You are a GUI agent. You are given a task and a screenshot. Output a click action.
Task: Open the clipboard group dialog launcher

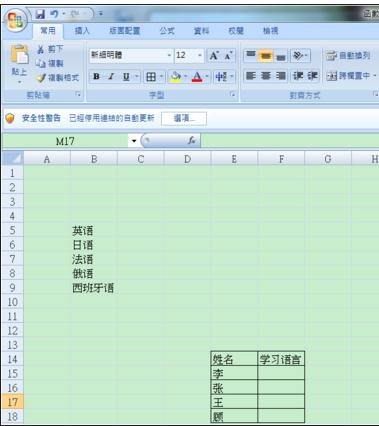[78, 95]
